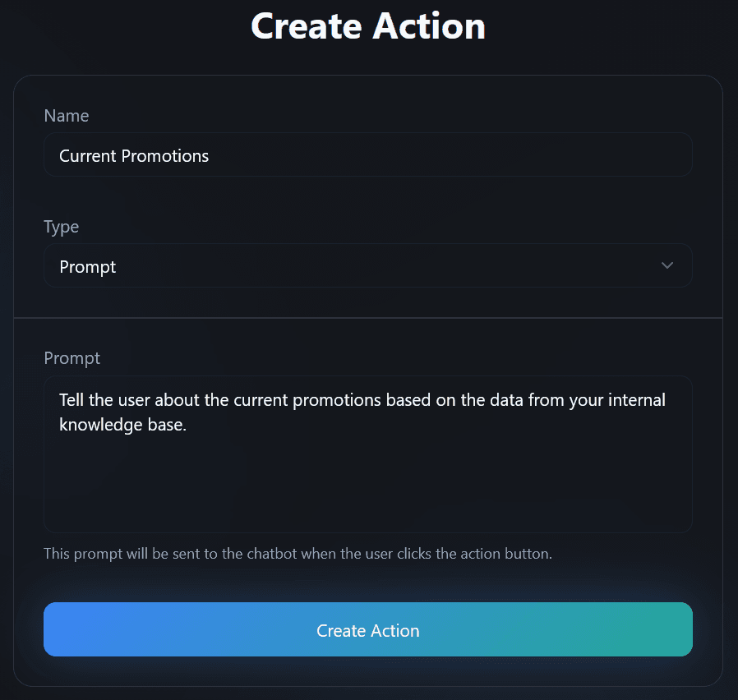The width and height of the screenshot is (738, 700).
Task: Click the Create Action page title
Action: pyautogui.click(x=367, y=25)
